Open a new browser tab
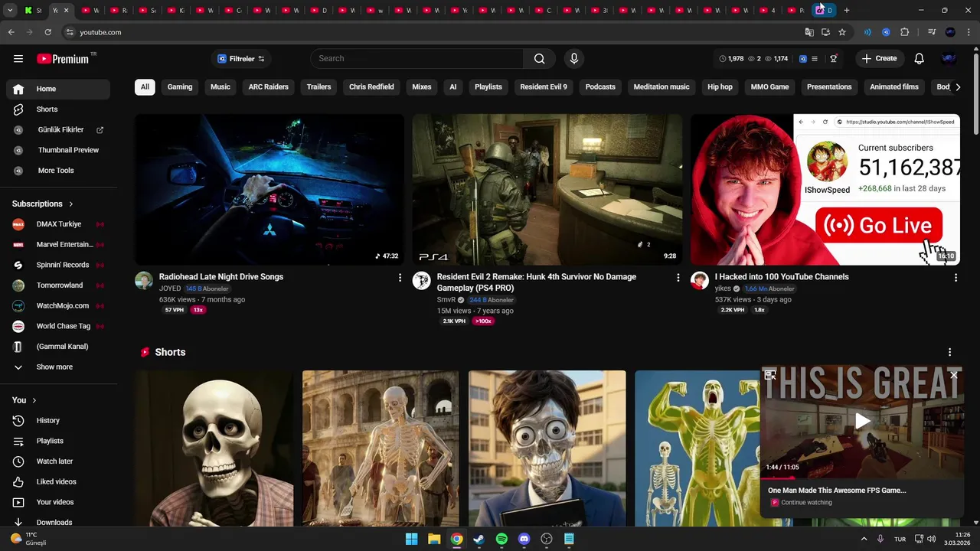 (846, 11)
